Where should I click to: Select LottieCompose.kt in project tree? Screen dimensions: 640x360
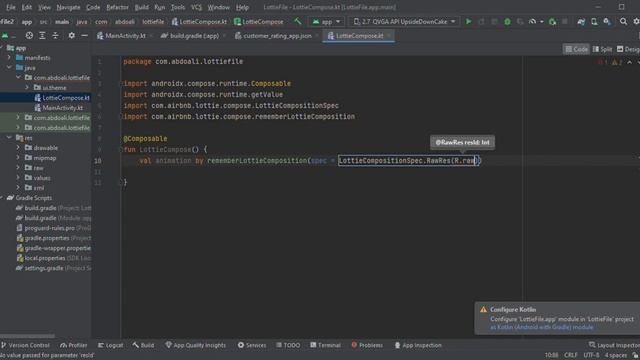[x=62, y=98]
